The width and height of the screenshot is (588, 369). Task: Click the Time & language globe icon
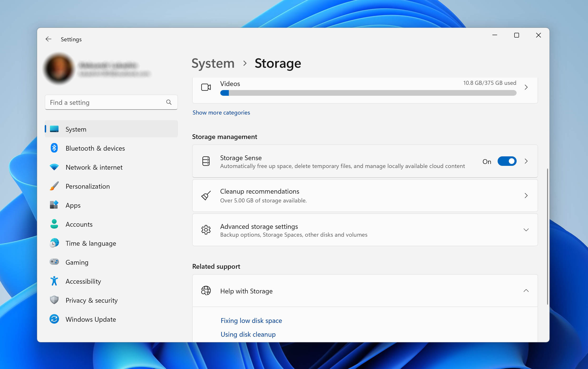pos(54,243)
